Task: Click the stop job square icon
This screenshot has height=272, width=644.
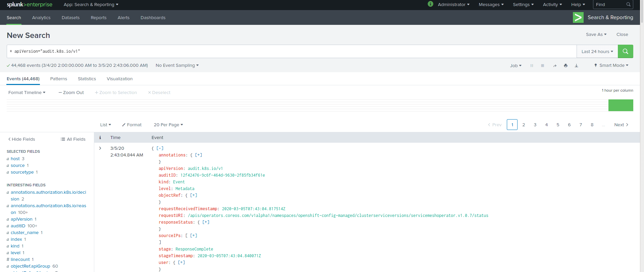Action: [542, 65]
